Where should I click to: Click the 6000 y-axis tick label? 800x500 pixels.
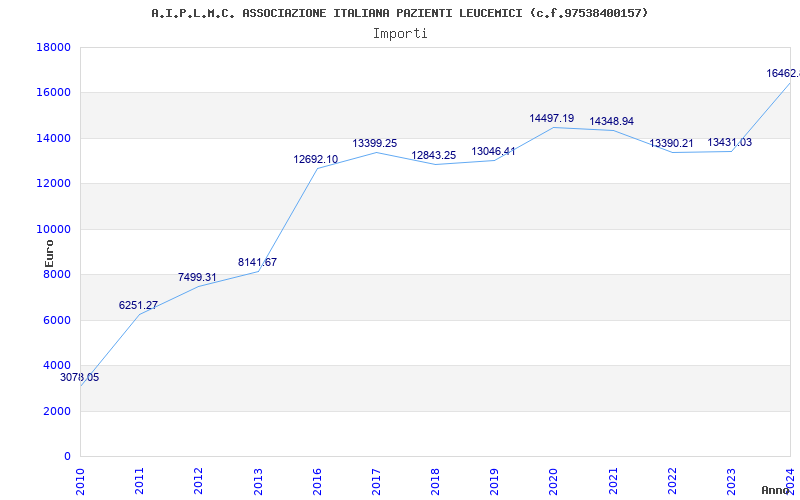(x=56, y=320)
